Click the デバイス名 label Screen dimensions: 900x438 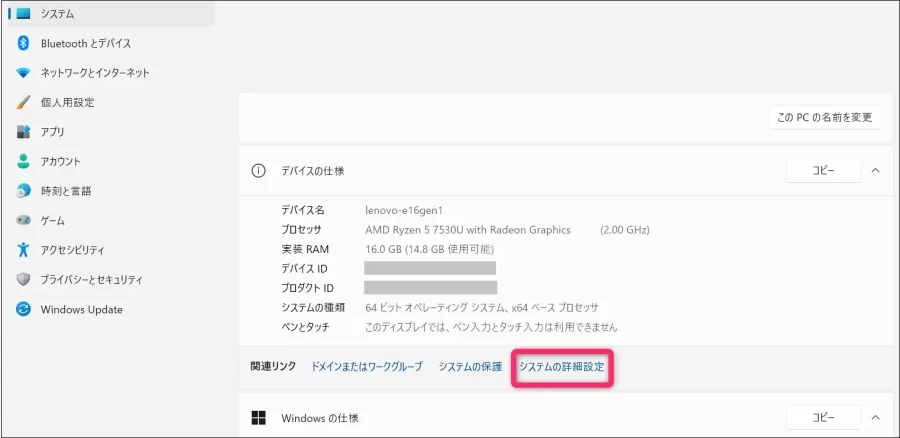[x=302, y=210]
